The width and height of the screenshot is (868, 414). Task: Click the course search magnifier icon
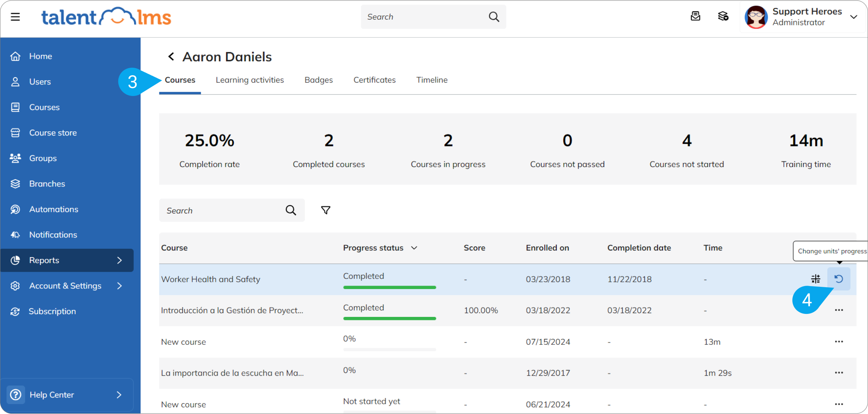(x=291, y=210)
